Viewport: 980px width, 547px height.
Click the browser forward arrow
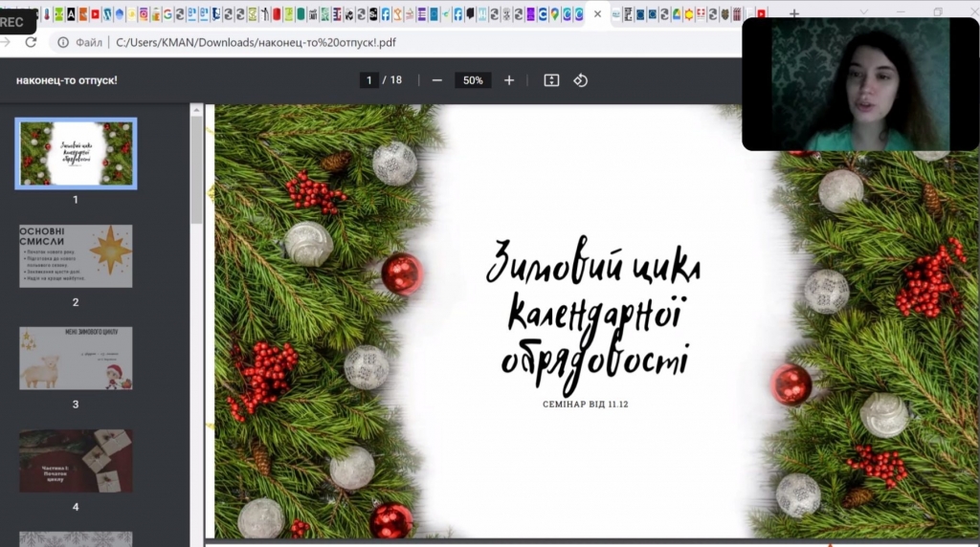pyautogui.click(x=5, y=42)
